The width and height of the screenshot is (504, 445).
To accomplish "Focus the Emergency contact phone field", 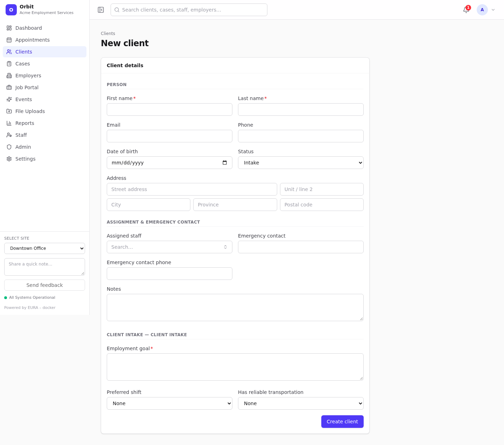I will point(169,274).
